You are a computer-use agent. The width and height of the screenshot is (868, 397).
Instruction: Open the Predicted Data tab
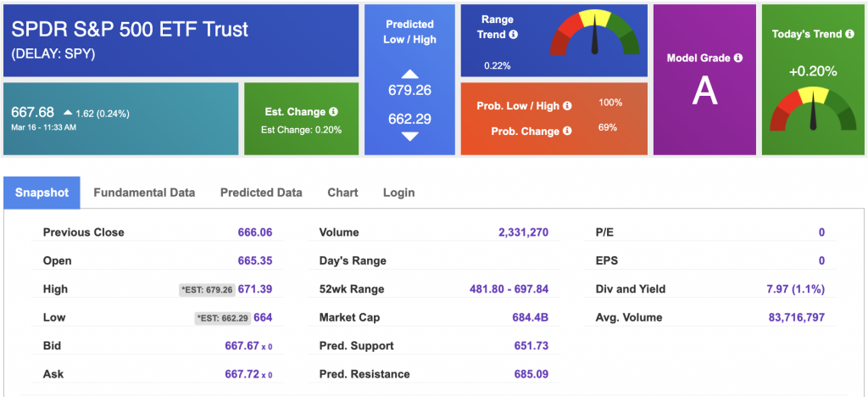(261, 193)
